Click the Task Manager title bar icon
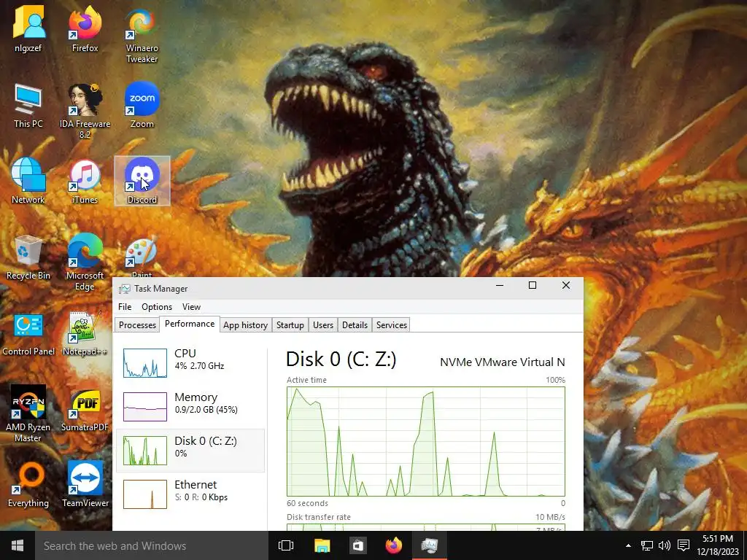 pyautogui.click(x=125, y=289)
